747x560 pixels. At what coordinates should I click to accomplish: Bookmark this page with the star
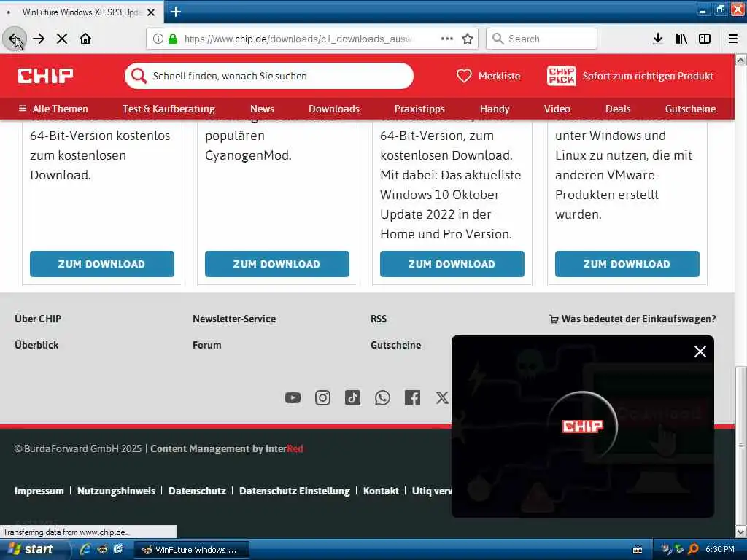[x=468, y=39]
